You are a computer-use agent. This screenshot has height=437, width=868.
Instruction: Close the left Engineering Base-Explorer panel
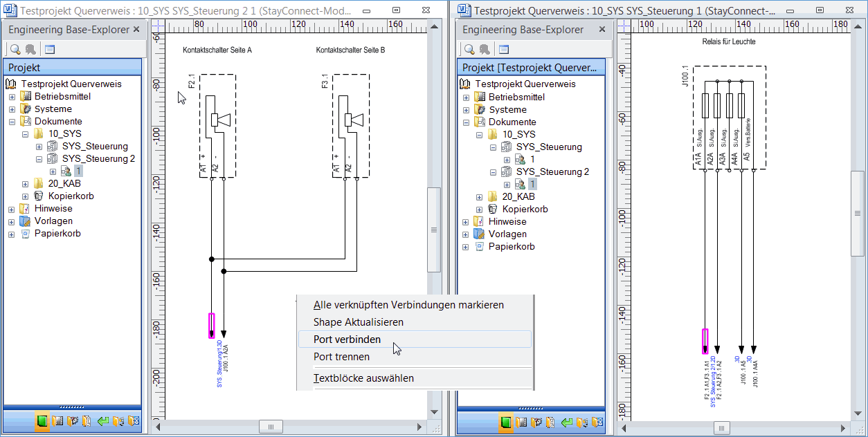pyautogui.click(x=136, y=30)
